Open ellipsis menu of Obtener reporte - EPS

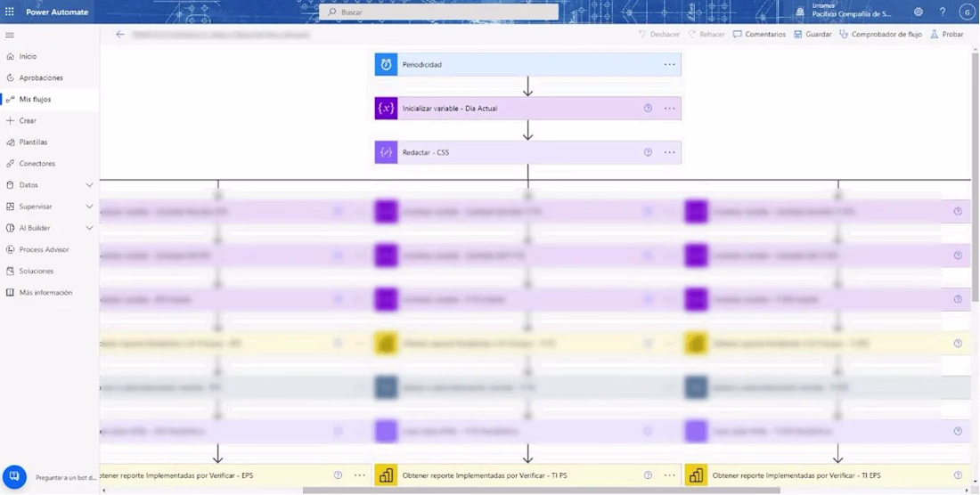pyautogui.click(x=359, y=475)
